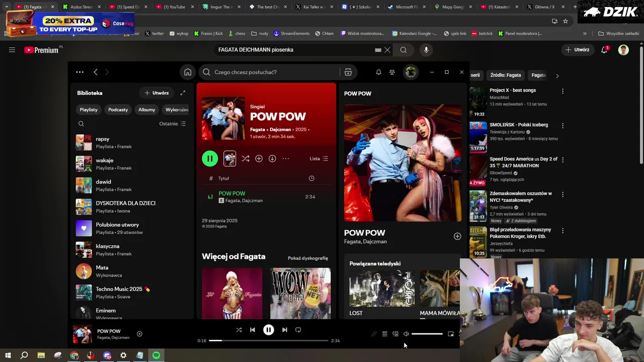Screen dimensions: 644x362
Task: Add now-playing track to liked songs in bottom bar
Action: click(139, 334)
